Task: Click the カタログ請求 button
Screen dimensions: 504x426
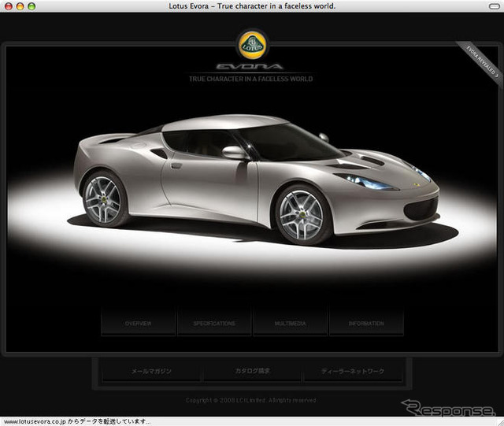Action: click(x=252, y=371)
